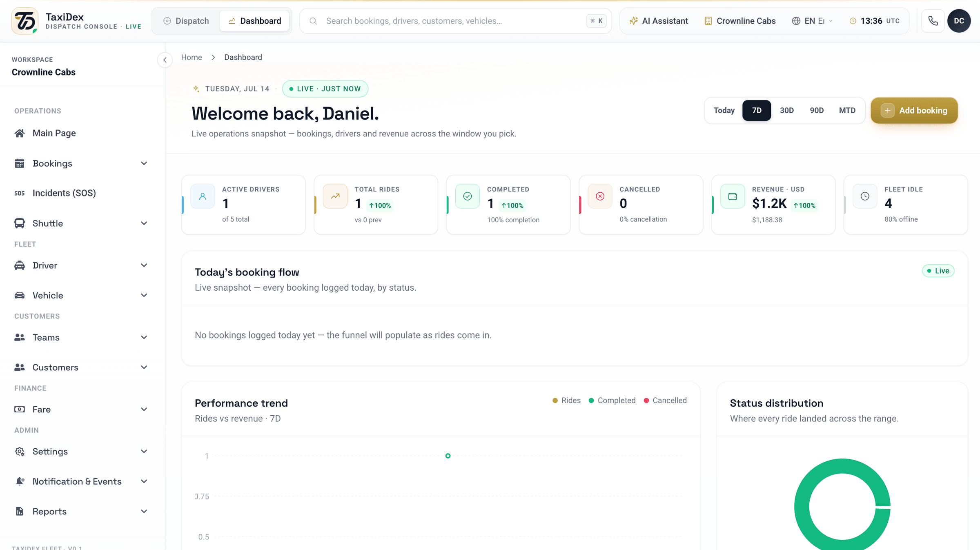Click the search magnifier icon
The height and width of the screenshot is (550, 980).
click(313, 21)
